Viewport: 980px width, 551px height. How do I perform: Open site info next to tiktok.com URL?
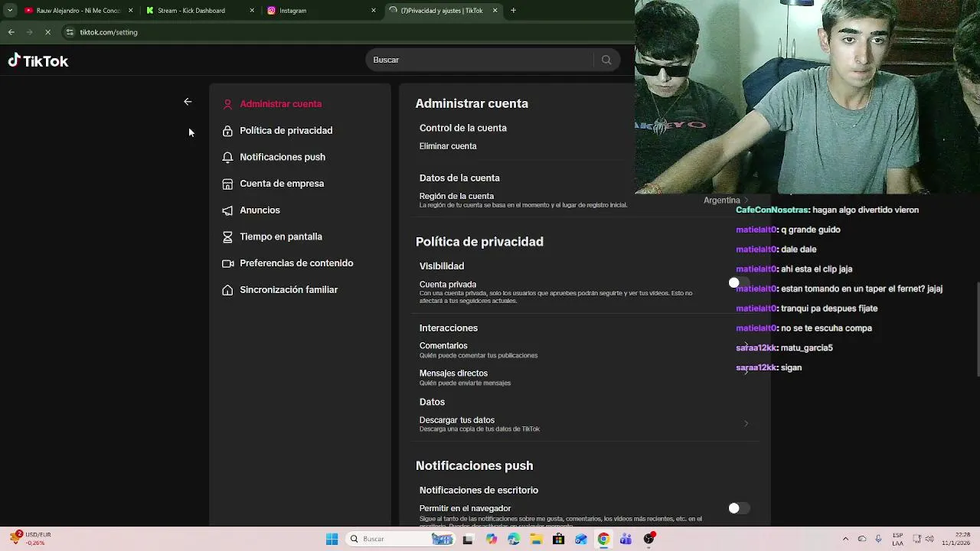pyautogui.click(x=70, y=32)
